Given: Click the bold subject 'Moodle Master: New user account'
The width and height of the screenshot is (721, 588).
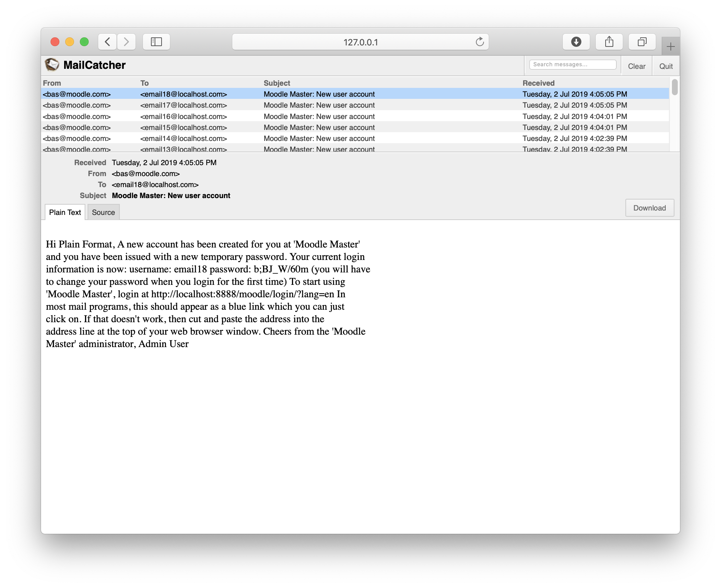Looking at the screenshot, I should pyautogui.click(x=171, y=196).
